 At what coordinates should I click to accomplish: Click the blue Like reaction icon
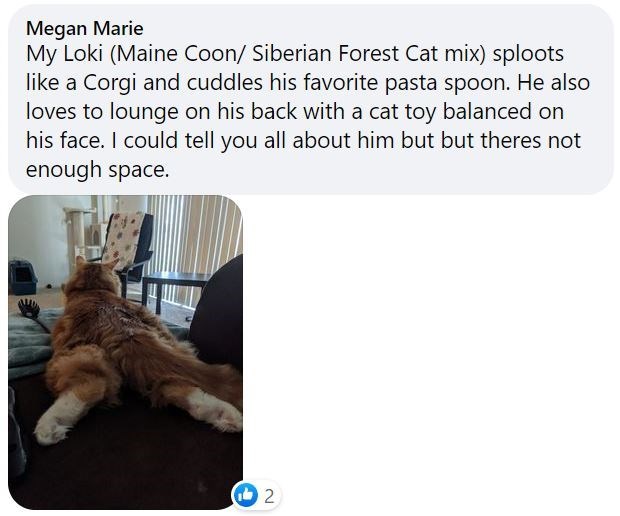point(246,494)
